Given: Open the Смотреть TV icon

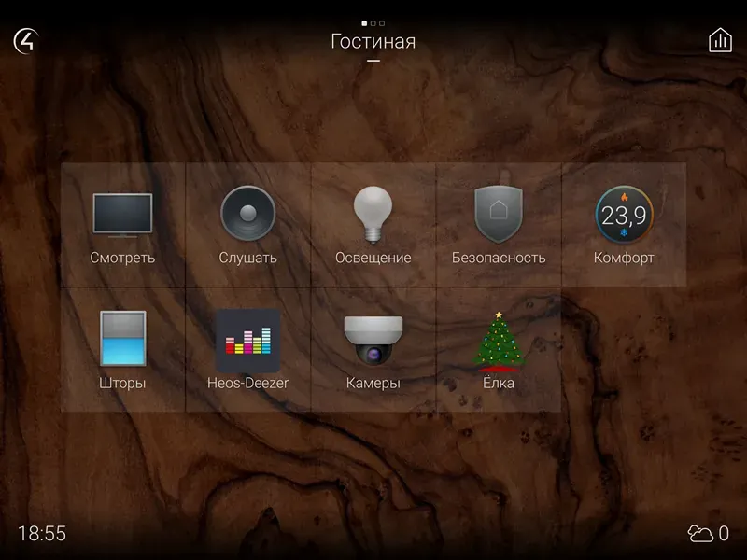Looking at the screenshot, I should [x=122, y=215].
